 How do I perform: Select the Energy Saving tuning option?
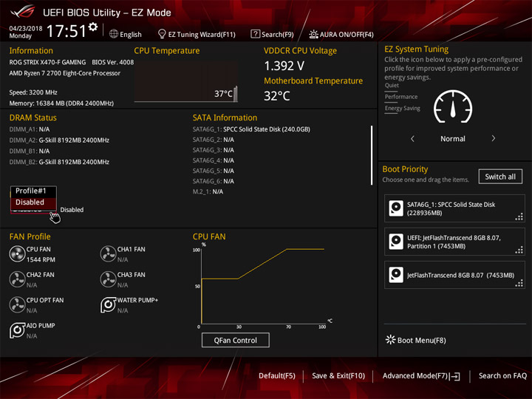[403, 109]
